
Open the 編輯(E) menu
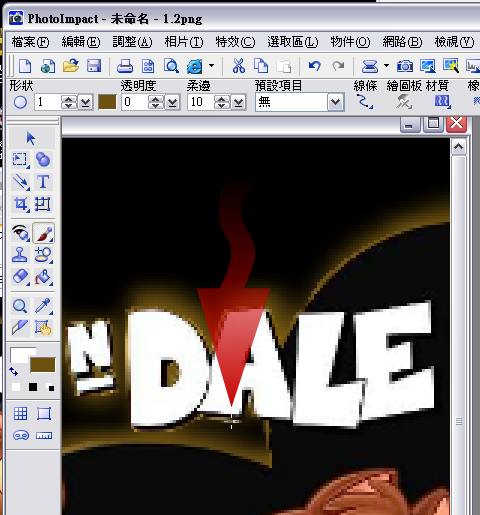pyautogui.click(x=81, y=42)
